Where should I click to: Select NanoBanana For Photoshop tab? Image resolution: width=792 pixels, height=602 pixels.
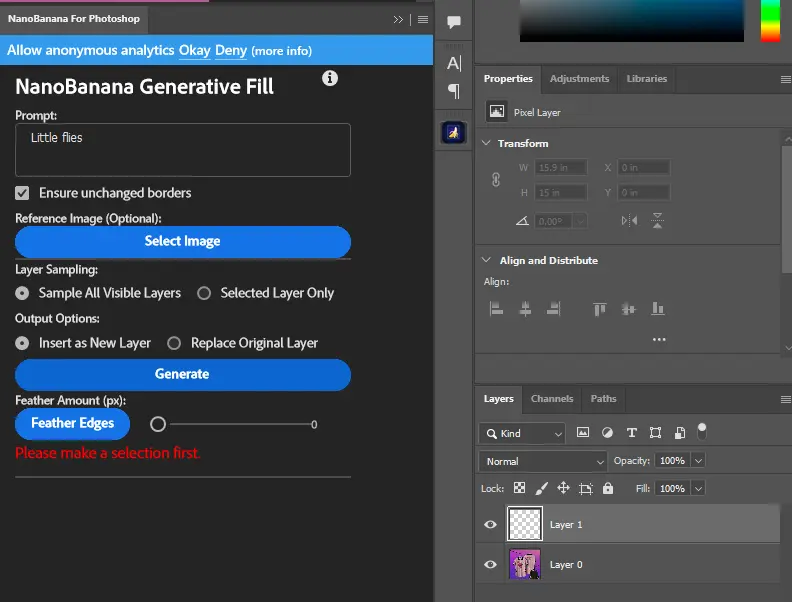pos(74,19)
